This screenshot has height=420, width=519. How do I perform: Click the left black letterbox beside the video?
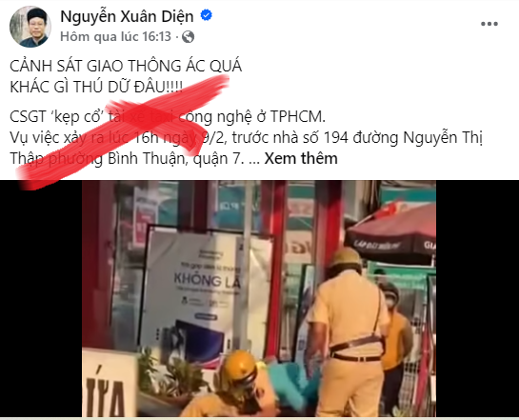[x=41, y=298]
